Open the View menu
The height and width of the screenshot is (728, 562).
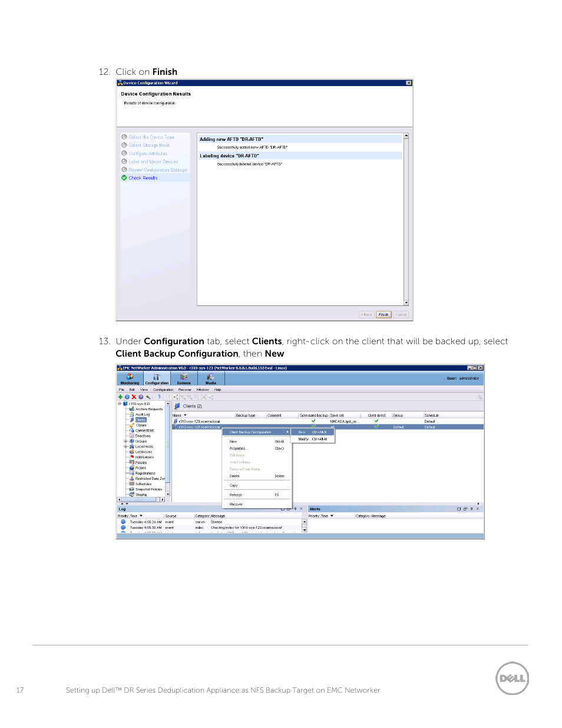pos(144,390)
